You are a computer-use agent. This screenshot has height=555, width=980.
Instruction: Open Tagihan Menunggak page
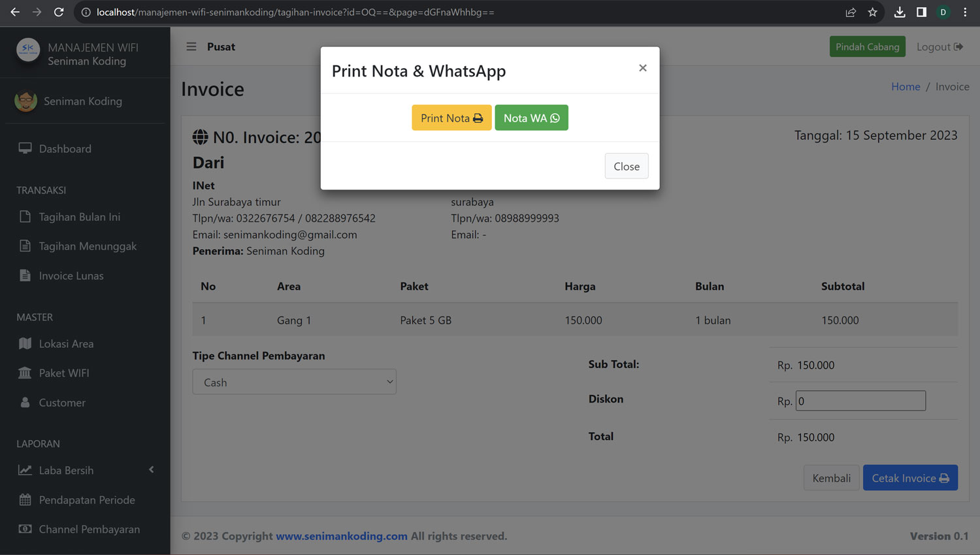88,246
